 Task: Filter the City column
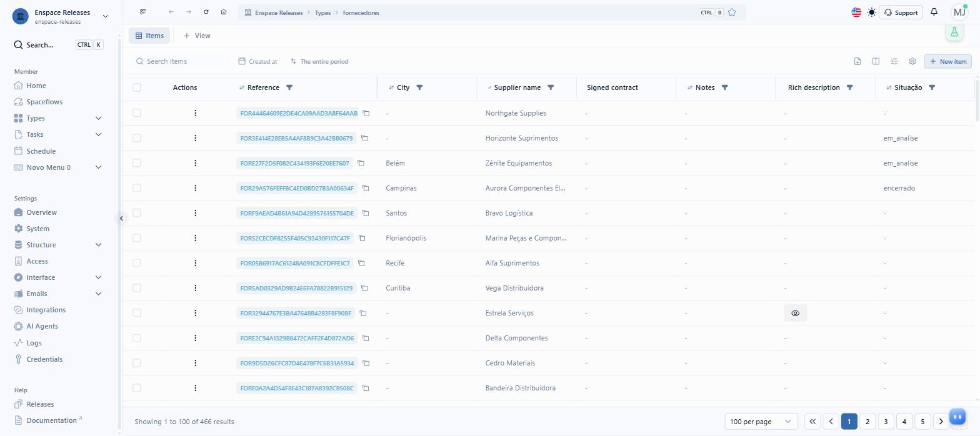tap(419, 87)
